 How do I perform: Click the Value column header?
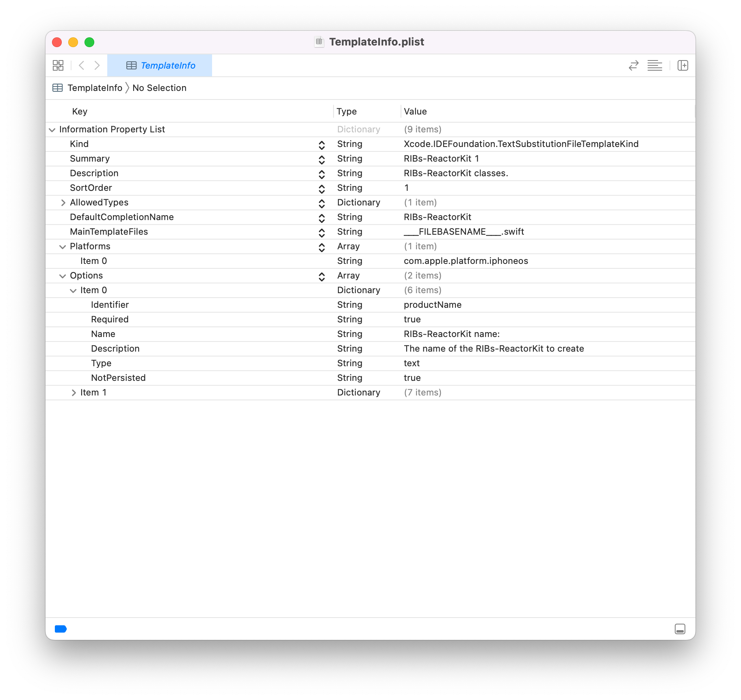[x=415, y=111]
